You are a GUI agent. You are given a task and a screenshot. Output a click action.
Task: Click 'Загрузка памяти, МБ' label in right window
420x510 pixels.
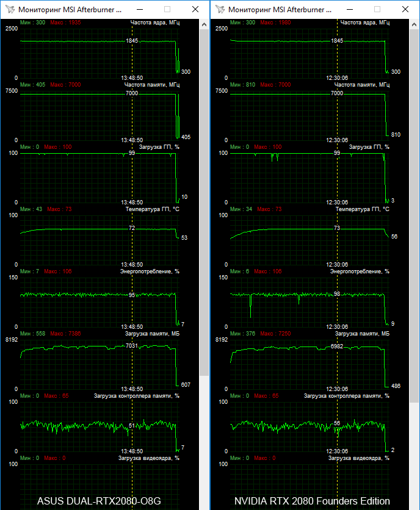click(362, 334)
